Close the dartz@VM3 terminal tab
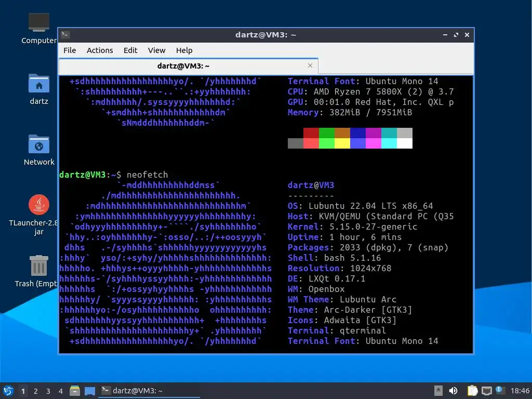532x399 pixels. [310, 65]
